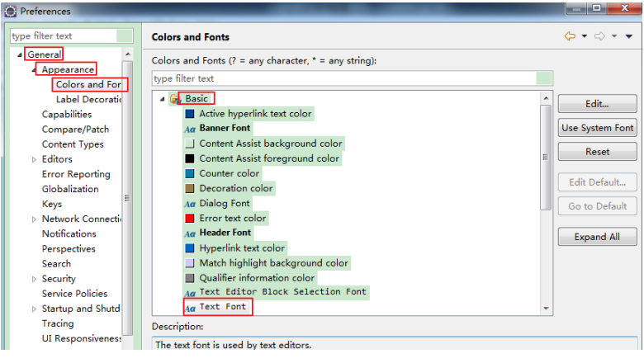Viewport: 644px width, 363px height.
Task: Select the Hyperlink text color swatch
Action: [189, 248]
